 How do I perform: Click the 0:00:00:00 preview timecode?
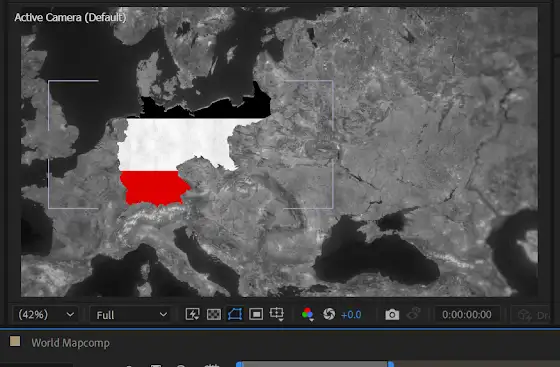tap(467, 315)
